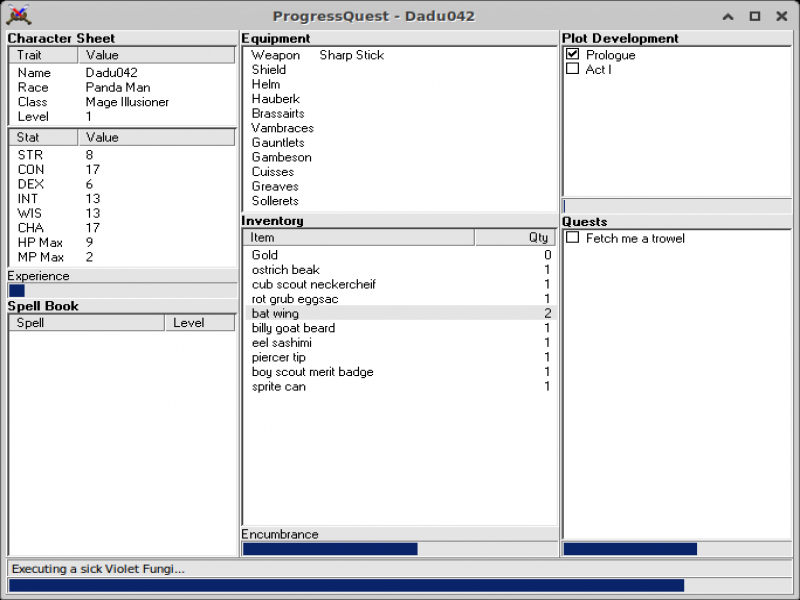Click the Experience progress bar

click(x=122, y=290)
